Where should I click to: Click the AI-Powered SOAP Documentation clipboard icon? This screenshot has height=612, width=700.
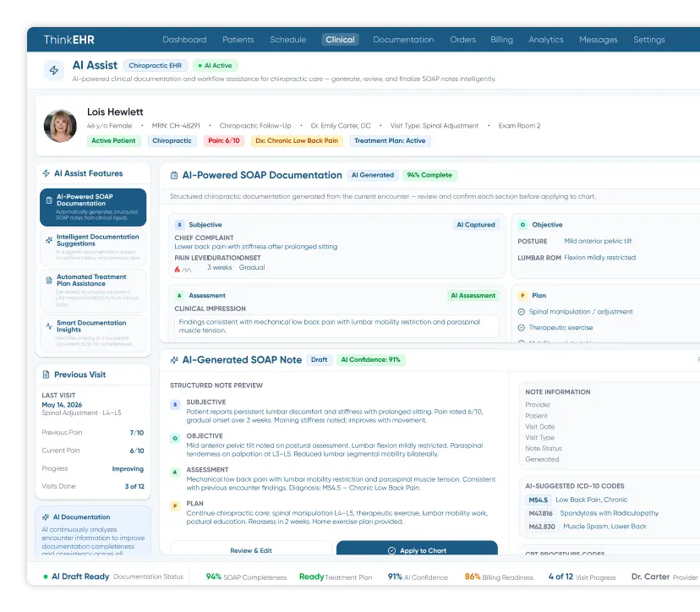(x=174, y=176)
